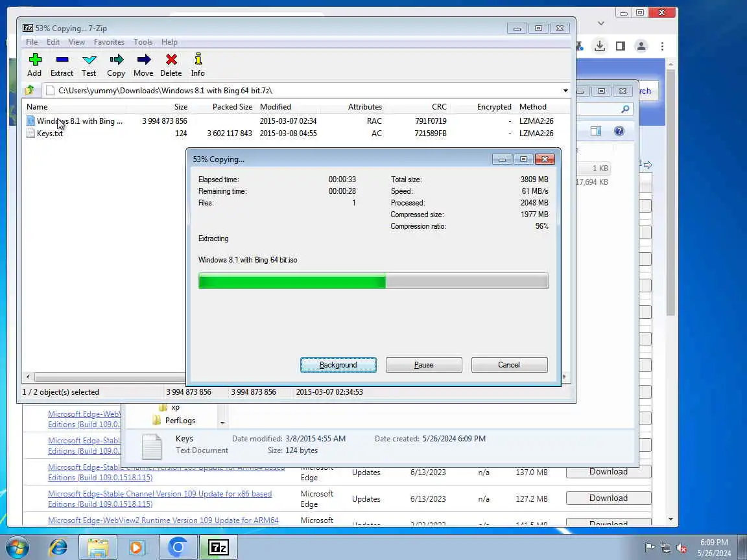Image resolution: width=747 pixels, height=560 pixels.
Task: Open the View menu
Action: pyautogui.click(x=77, y=42)
